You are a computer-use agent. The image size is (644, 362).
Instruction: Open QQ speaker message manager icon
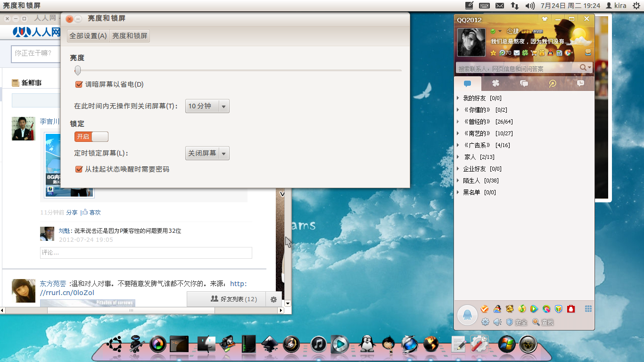[x=497, y=322]
